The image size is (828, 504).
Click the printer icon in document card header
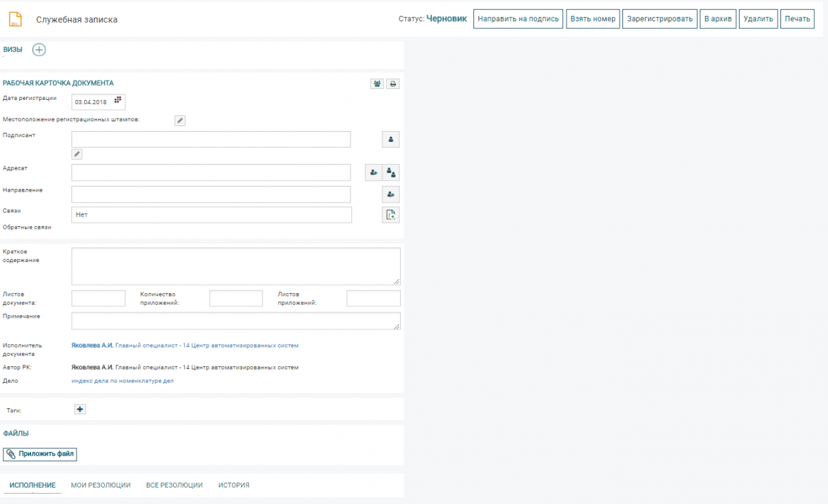393,84
